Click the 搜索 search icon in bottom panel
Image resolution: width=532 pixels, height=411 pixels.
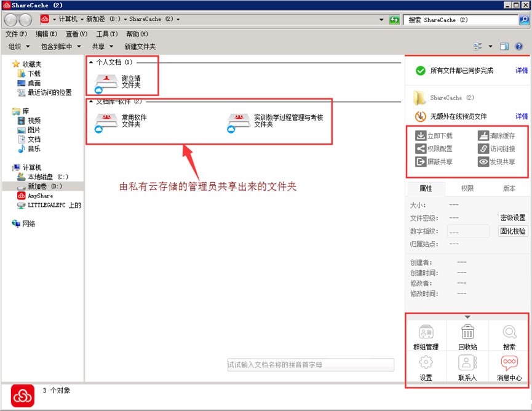pos(509,332)
